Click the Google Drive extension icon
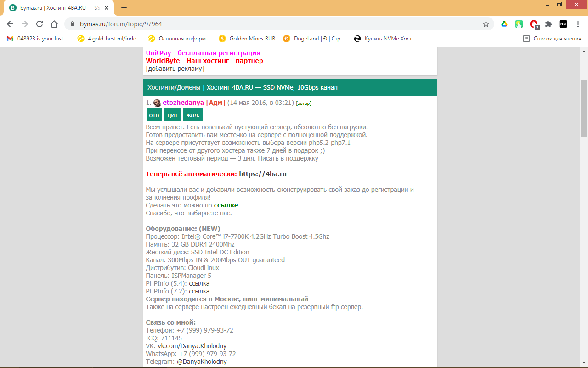 point(504,24)
